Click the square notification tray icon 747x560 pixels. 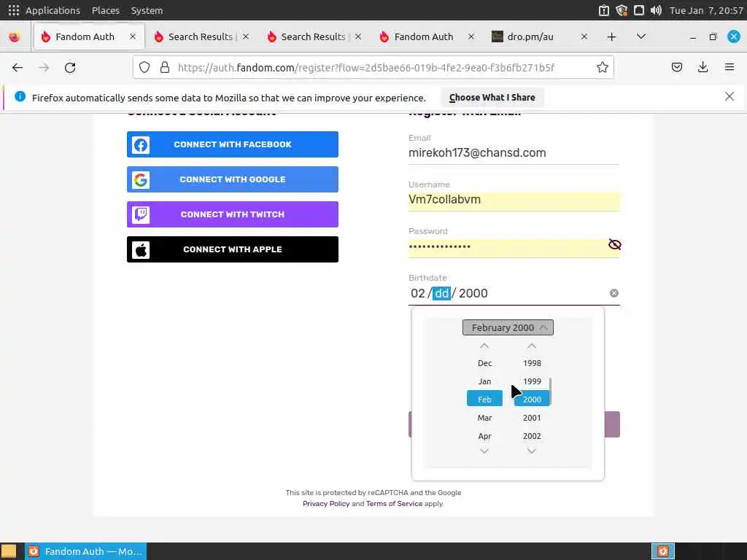click(x=639, y=10)
